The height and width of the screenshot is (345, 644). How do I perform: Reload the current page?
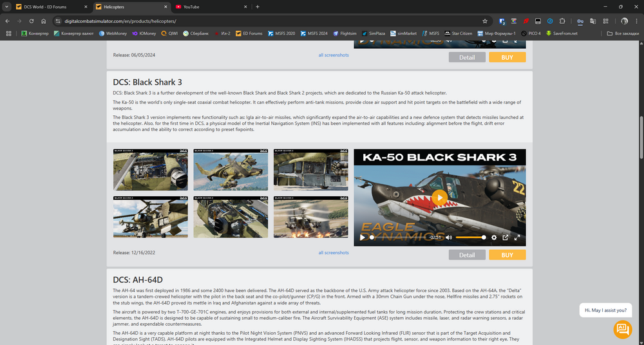[x=31, y=21]
